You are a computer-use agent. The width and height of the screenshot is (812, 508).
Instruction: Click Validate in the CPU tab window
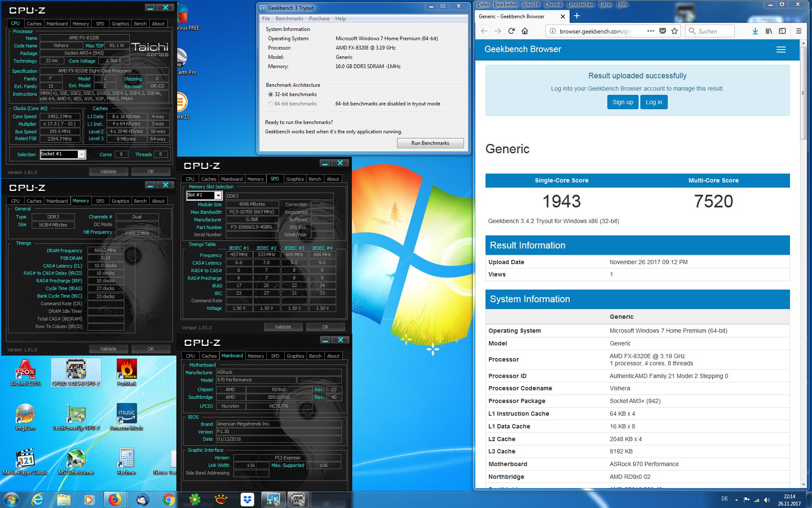(108, 171)
